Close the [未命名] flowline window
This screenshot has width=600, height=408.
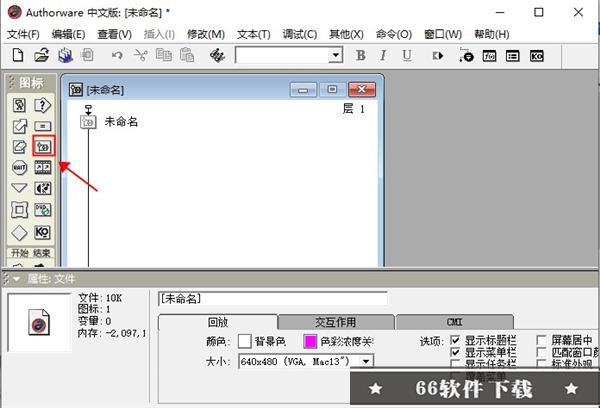coord(362,90)
